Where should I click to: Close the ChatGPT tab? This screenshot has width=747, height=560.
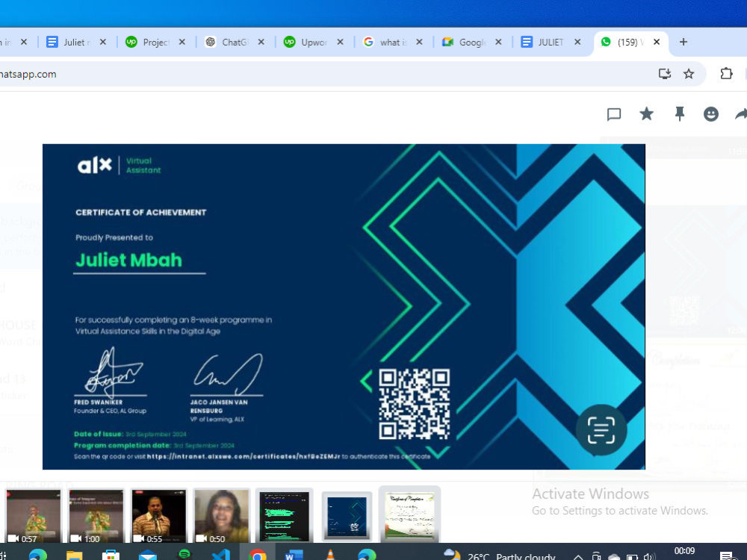[261, 42]
